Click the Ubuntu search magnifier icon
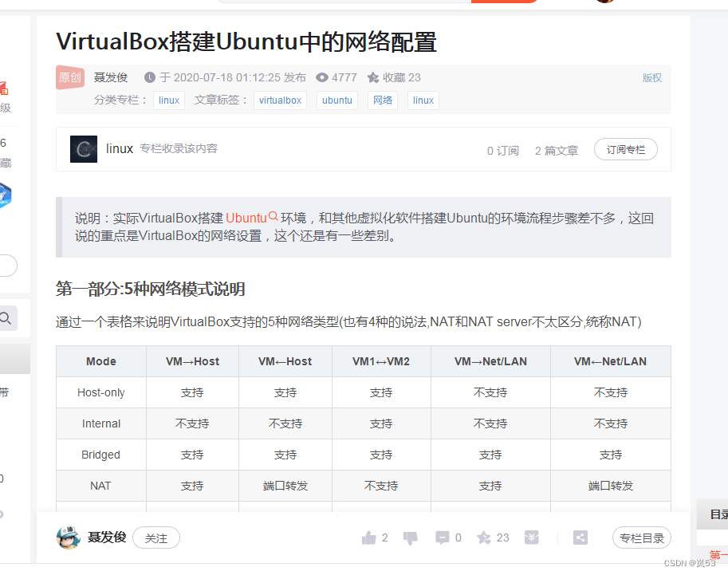Viewport: 728px width, 575px height. pyautogui.click(x=273, y=216)
